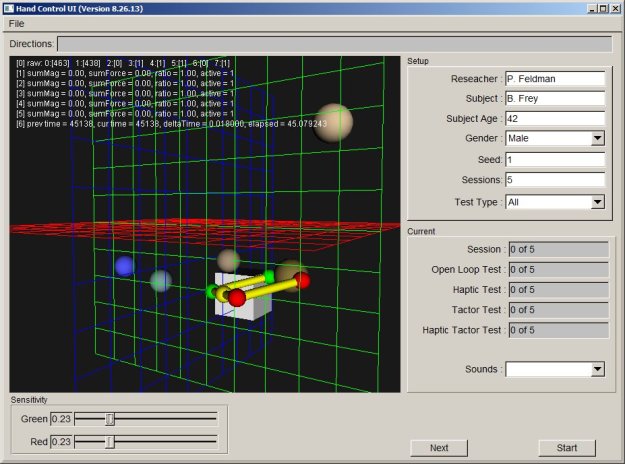Click the Researcher name field
Screen dimensions: 625x464
pyautogui.click(x=555, y=77)
